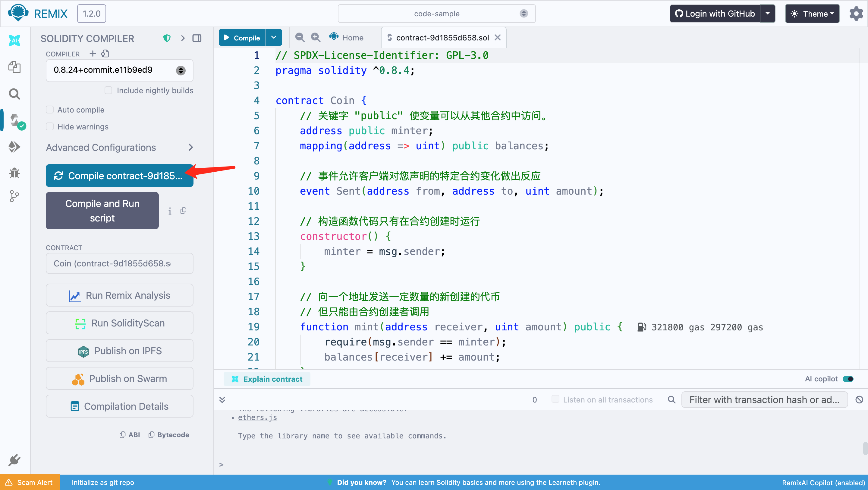The height and width of the screenshot is (490, 868).
Task: Check Include nightly builds option
Action: (x=108, y=91)
